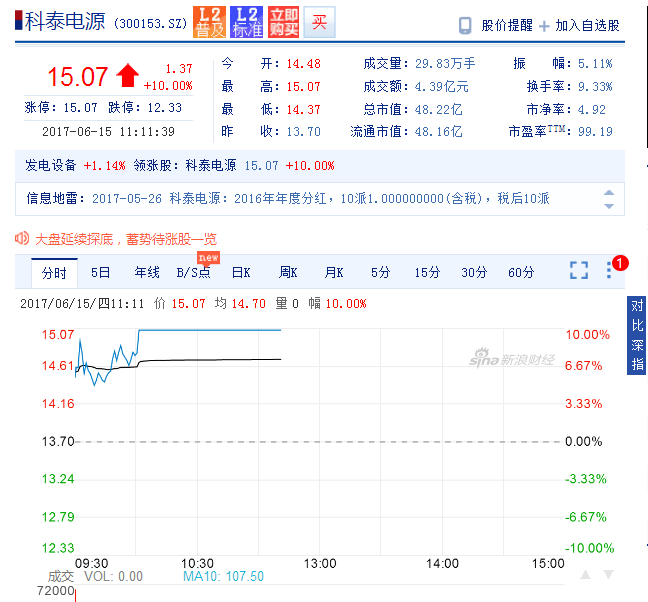Image resolution: width=648 pixels, height=602 pixels.
Task: Select the 60分 chart interval
Action: (520, 272)
